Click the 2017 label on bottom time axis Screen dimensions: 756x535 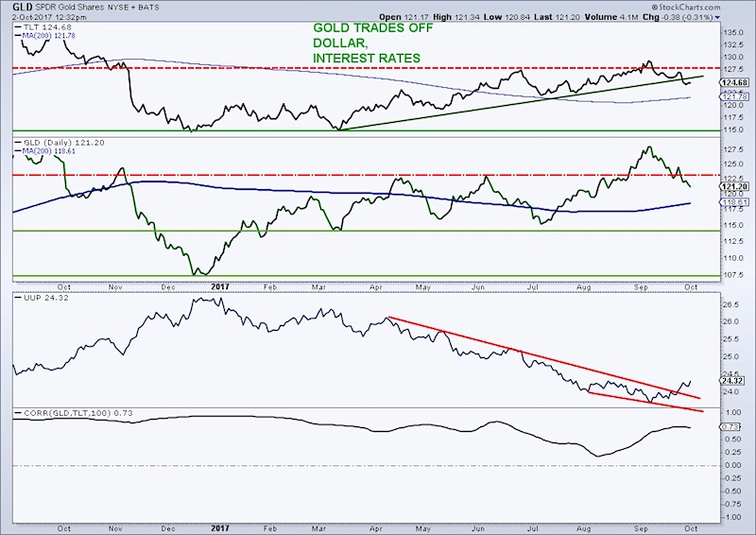click(x=220, y=528)
